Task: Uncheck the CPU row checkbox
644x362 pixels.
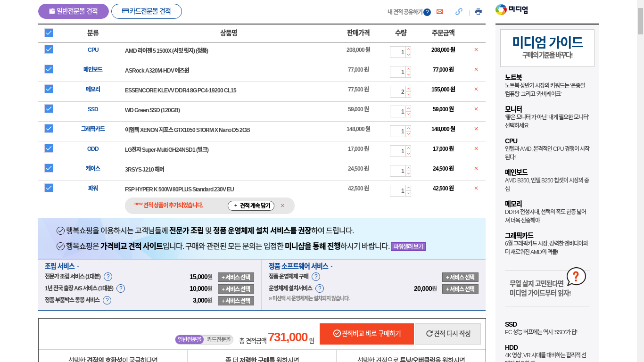Action: 49,49
